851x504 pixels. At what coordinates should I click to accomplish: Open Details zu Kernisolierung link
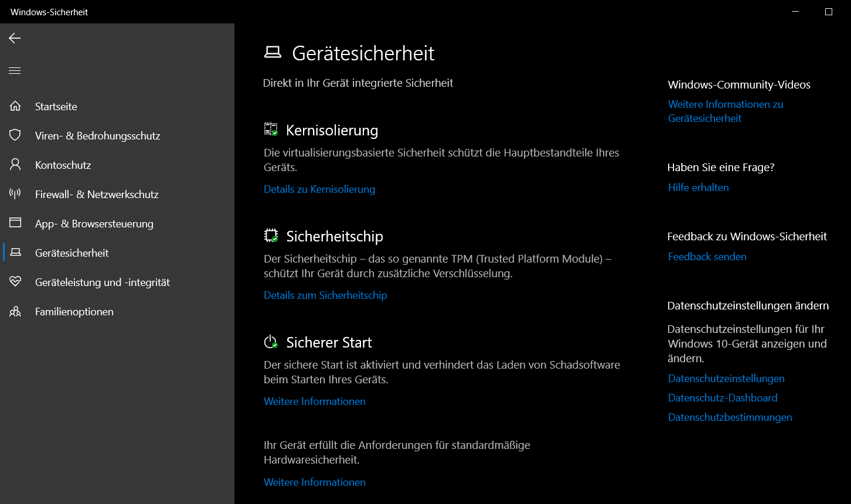coord(319,189)
